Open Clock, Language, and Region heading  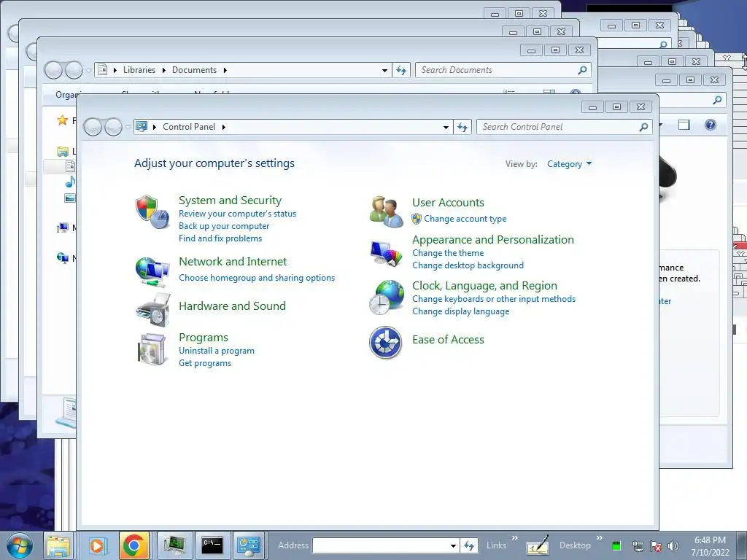tap(484, 286)
